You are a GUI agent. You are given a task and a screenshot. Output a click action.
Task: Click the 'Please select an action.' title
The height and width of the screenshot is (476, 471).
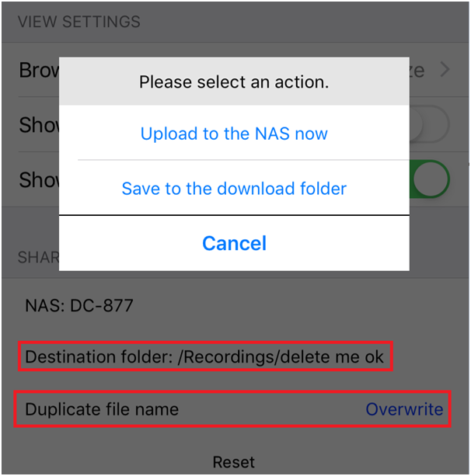point(234,82)
